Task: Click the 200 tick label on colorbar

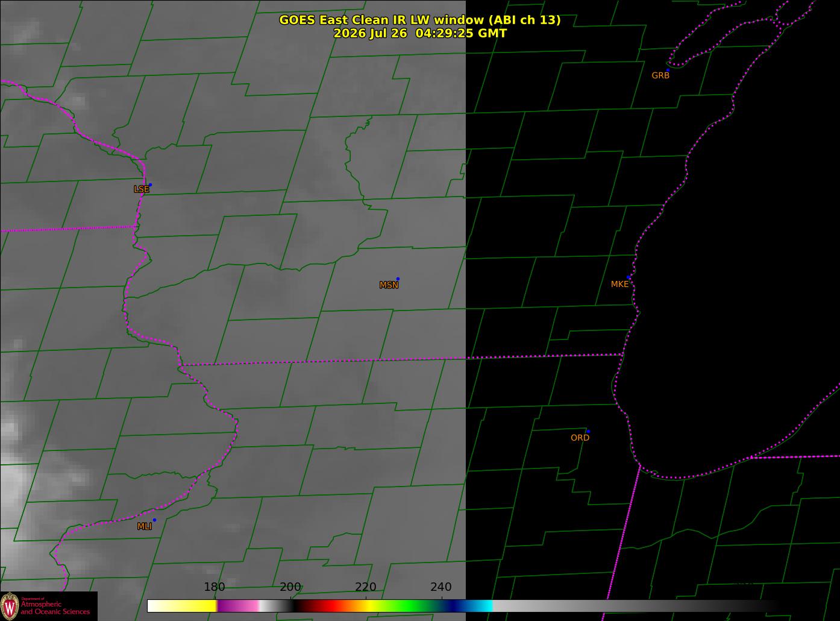Action: tap(290, 587)
